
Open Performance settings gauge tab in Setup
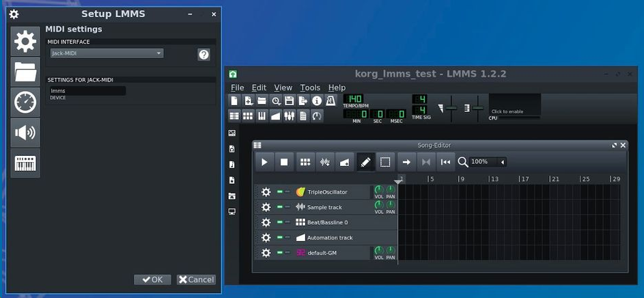click(25, 103)
